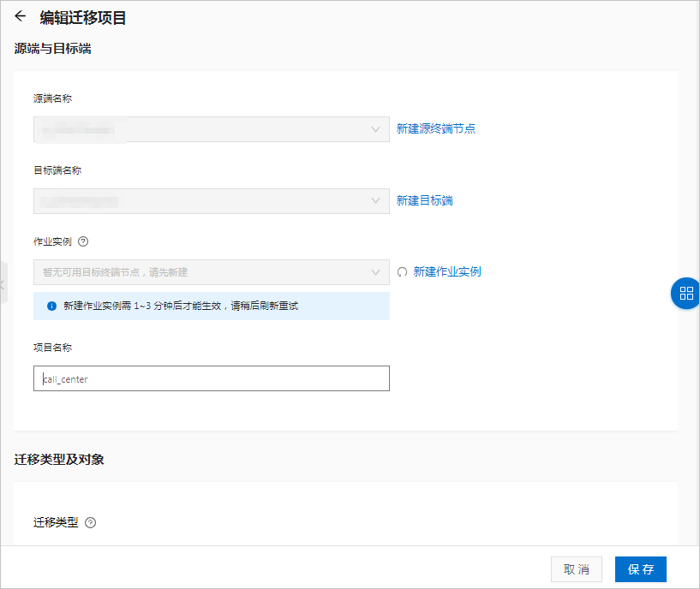Open the 作业实例 dropdown list

[x=375, y=271]
